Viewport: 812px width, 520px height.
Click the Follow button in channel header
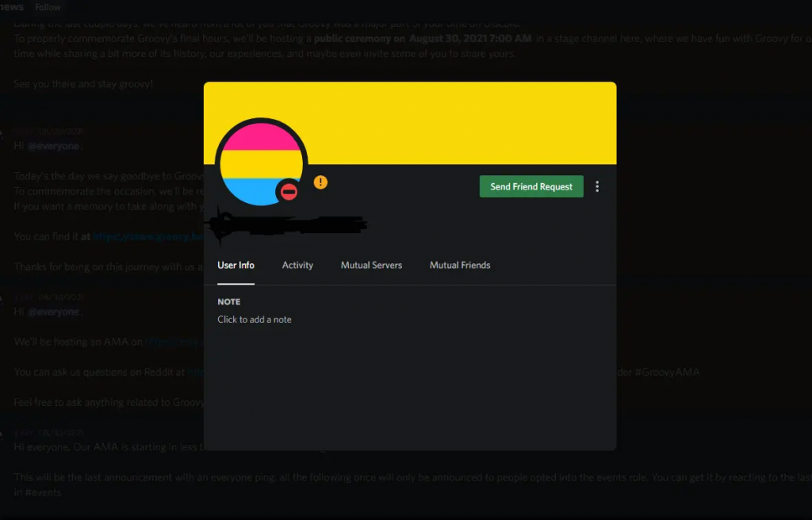point(48,7)
